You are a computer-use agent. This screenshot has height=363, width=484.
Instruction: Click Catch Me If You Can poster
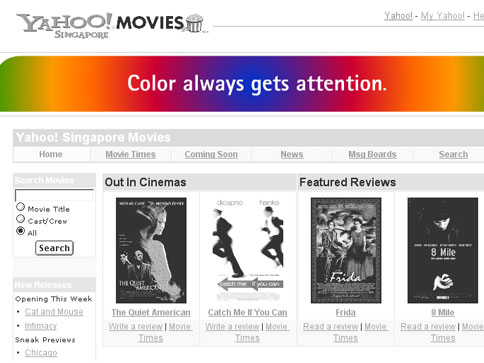[x=248, y=250]
